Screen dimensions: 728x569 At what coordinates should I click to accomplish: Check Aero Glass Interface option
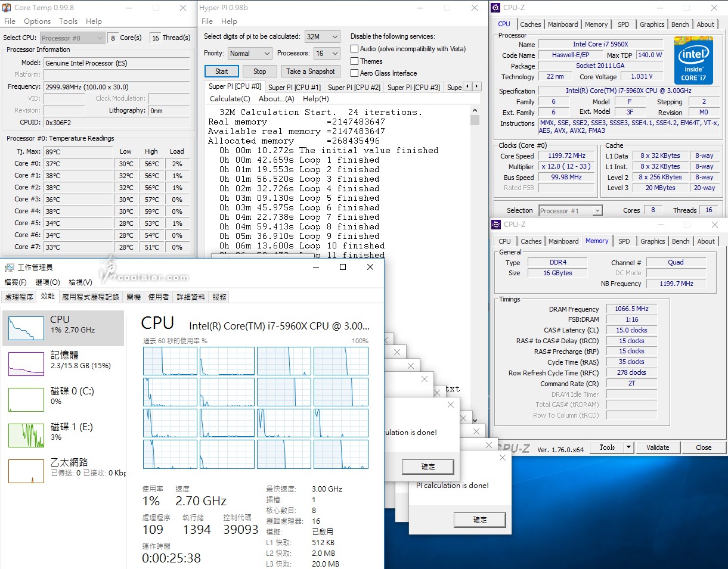[355, 73]
